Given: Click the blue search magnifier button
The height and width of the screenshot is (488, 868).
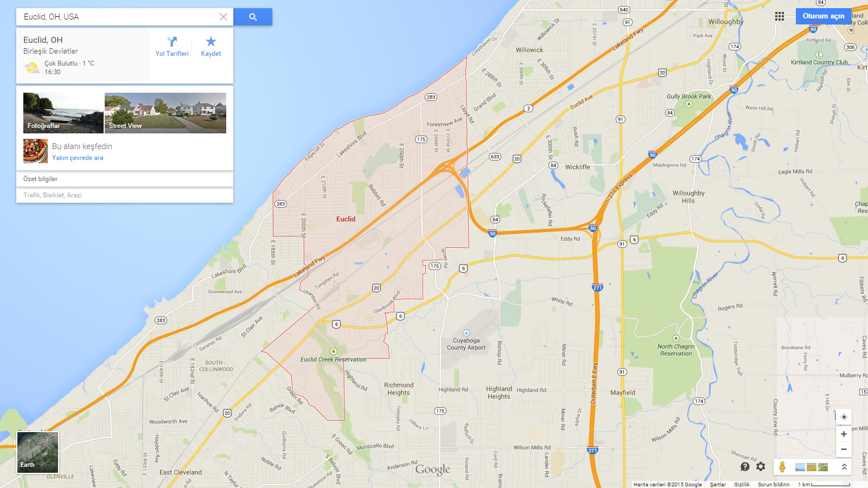Looking at the screenshot, I should (253, 17).
